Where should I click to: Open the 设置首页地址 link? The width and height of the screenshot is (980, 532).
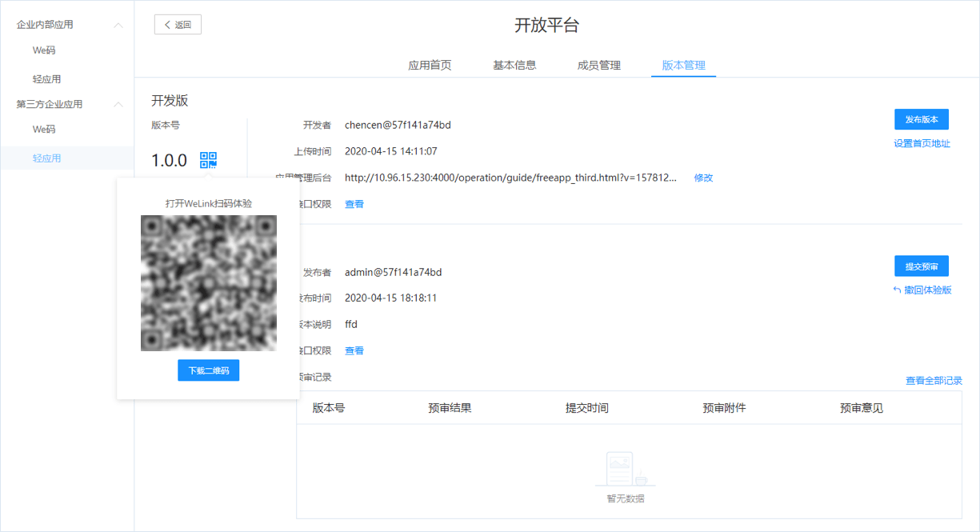(x=921, y=143)
